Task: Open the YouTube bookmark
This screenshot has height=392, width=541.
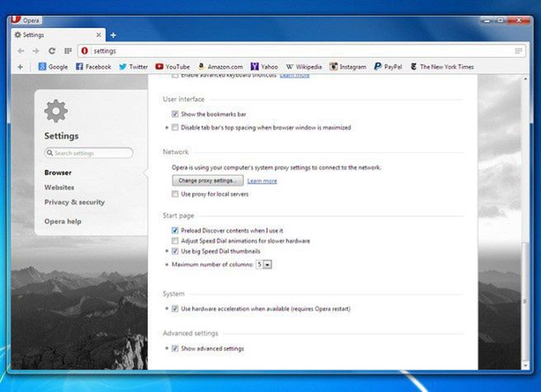Action: tap(173, 67)
